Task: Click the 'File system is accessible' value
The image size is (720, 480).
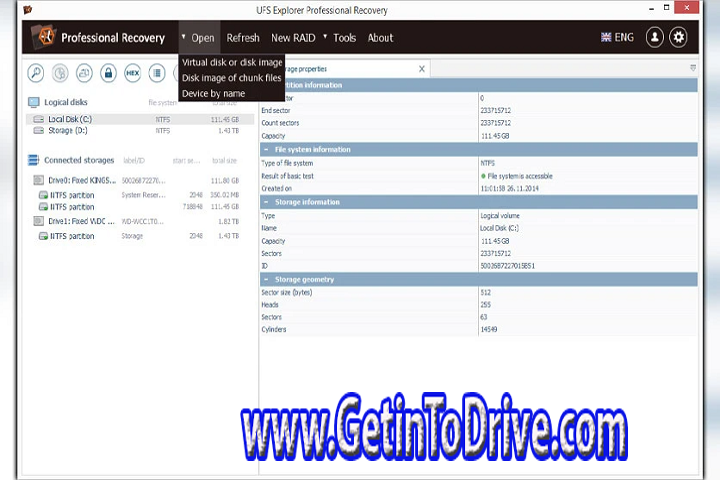Action: pyautogui.click(x=520, y=176)
